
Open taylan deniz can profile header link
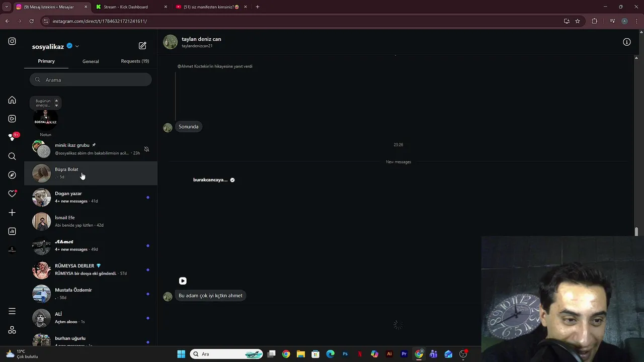(201, 39)
